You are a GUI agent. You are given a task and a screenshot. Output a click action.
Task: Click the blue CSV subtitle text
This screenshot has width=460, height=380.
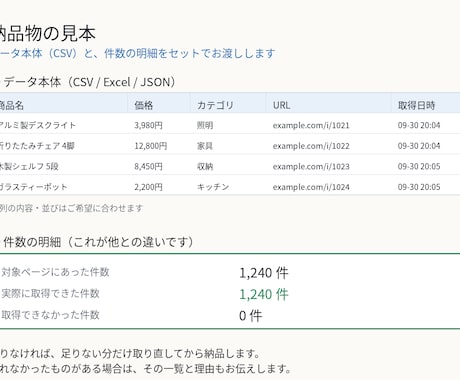click(137, 53)
